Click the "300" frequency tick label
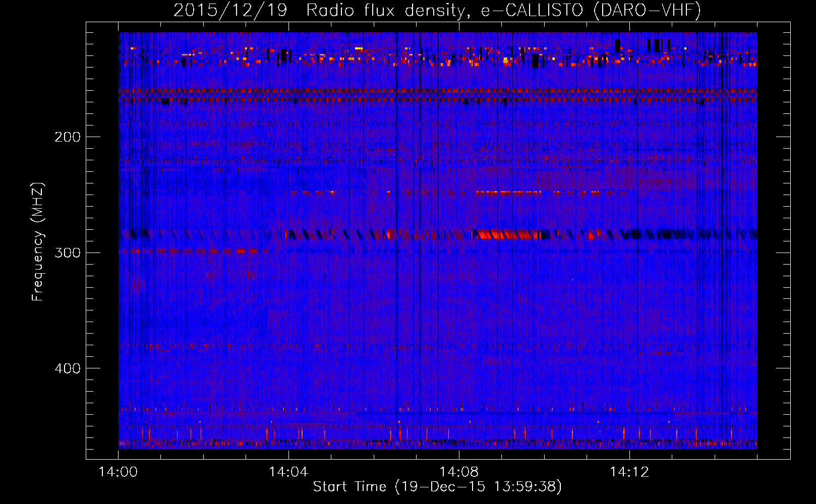This screenshot has width=816, height=504. point(68,253)
